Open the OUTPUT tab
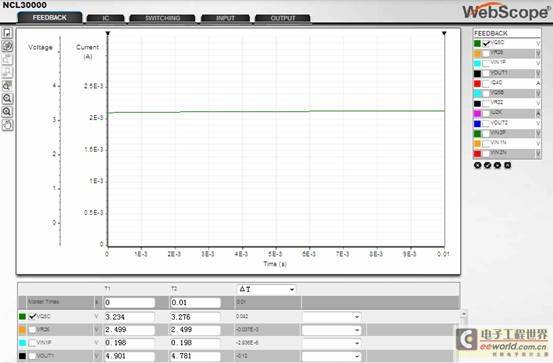 point(282,18)
